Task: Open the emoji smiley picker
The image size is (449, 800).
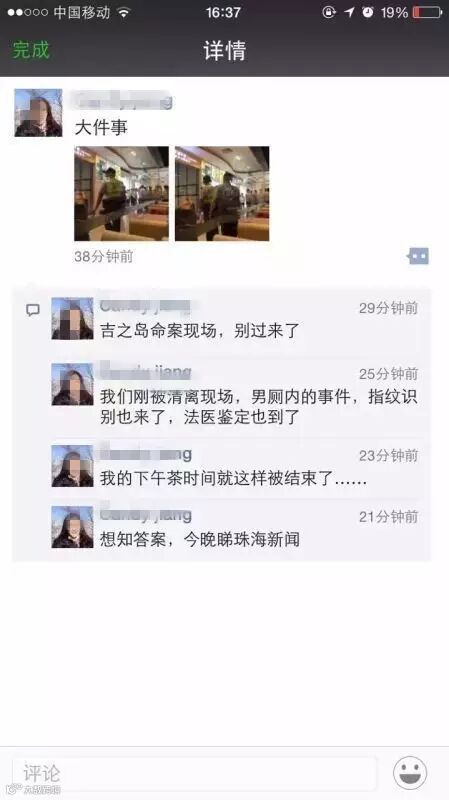Action: (410, 772)
